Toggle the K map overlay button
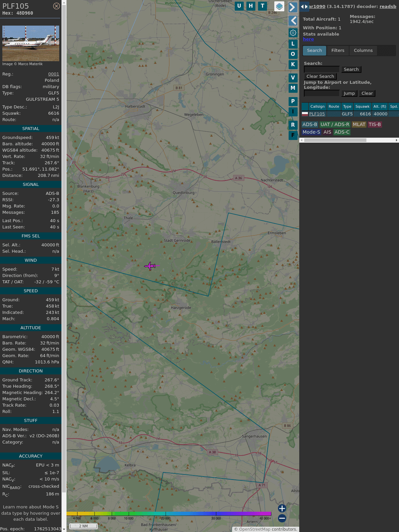This screenshot has width=399, height=532. [x=293, y=65]
